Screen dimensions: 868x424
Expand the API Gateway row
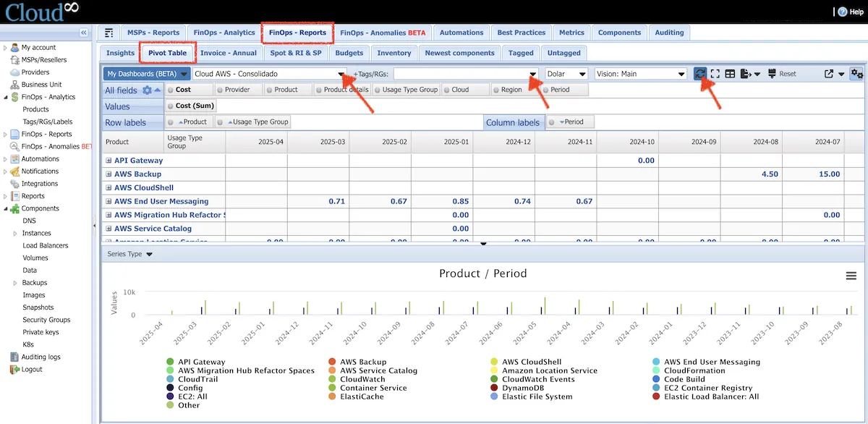click(x=109, y=161)
